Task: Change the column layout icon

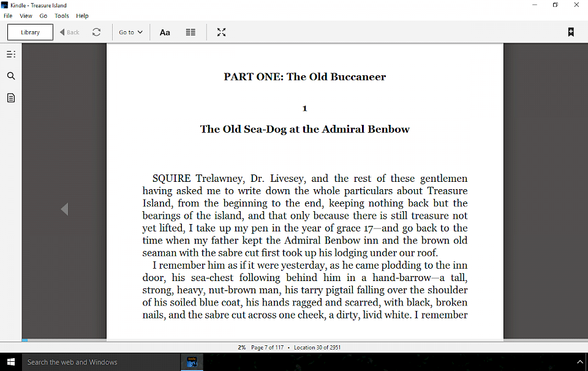Action: point(190,32)
